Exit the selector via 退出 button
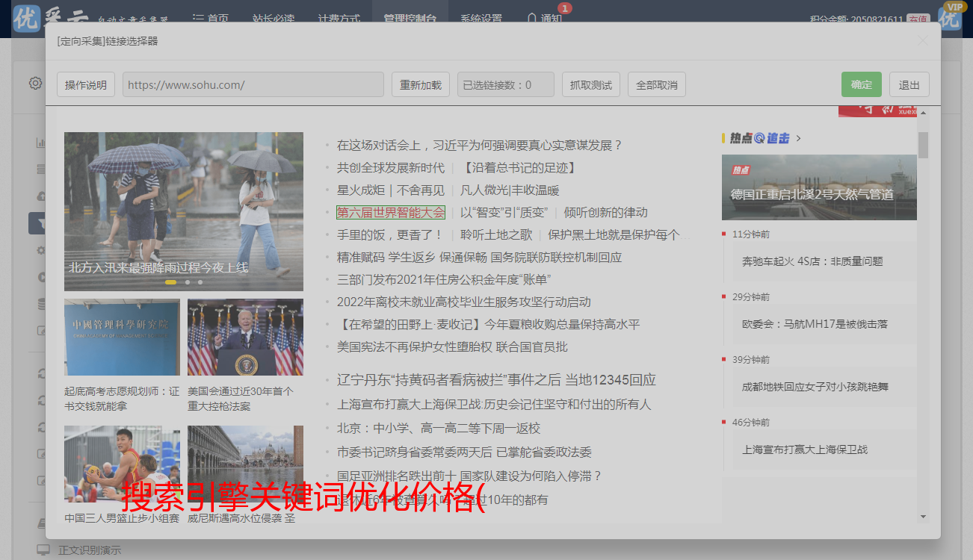The height and width of the screenshot is (560, 973). pos(909,84)
